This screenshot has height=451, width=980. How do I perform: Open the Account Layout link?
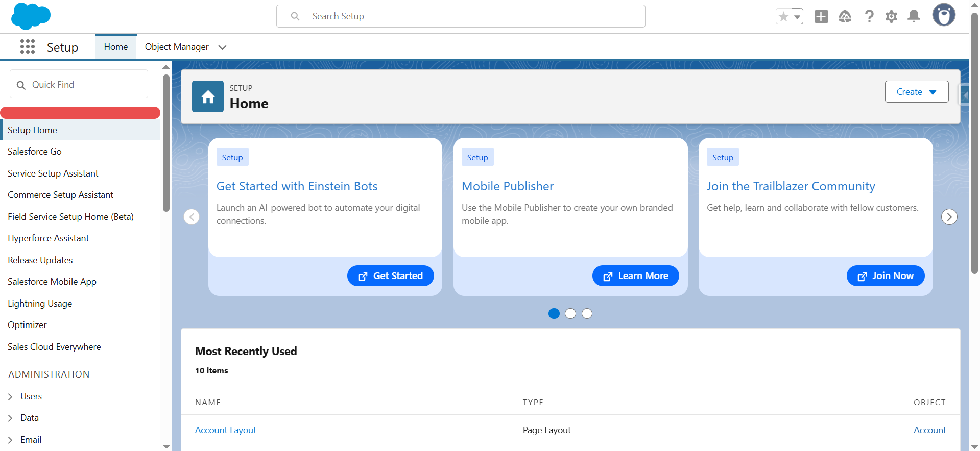point(226,430)
